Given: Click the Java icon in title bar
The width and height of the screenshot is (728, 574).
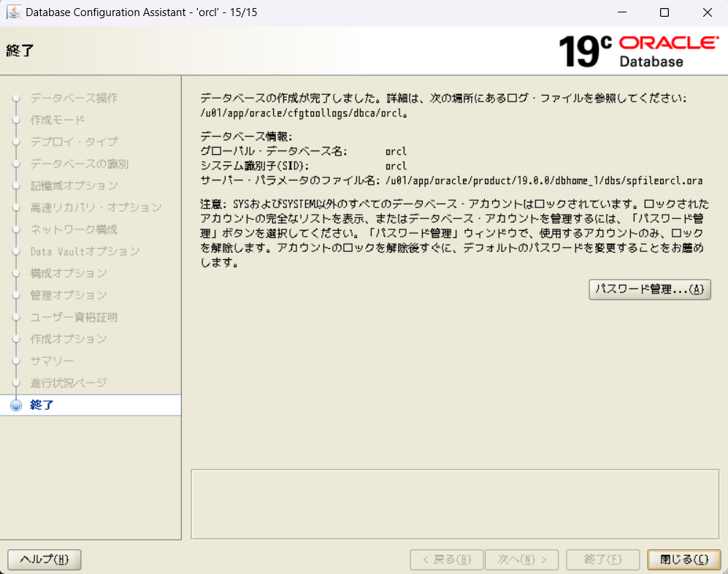Looking at the screenshot, I should point(13,12).
